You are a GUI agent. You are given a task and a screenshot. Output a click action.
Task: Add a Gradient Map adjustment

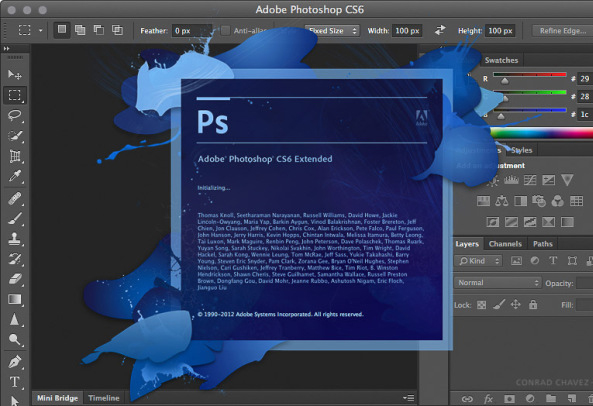567,222
